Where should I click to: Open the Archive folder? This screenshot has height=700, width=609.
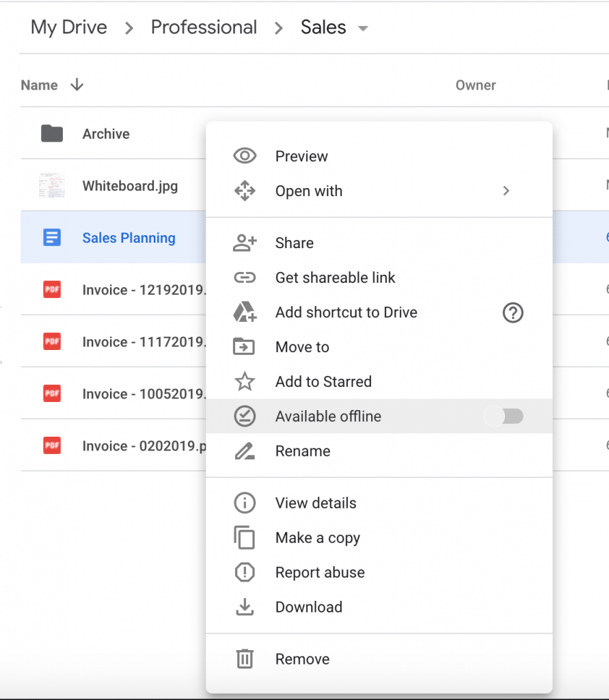click(106, 134)
